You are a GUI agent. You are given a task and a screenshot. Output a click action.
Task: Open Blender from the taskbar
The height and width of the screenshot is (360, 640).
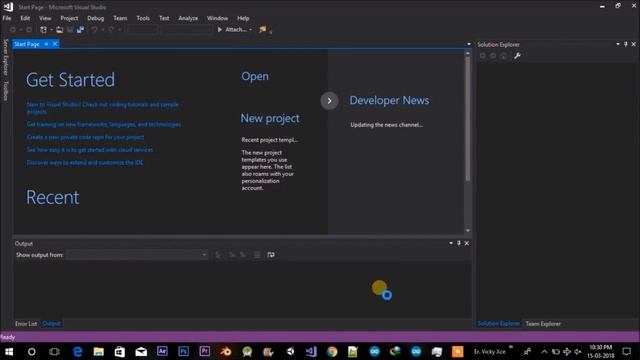point(226,351)
